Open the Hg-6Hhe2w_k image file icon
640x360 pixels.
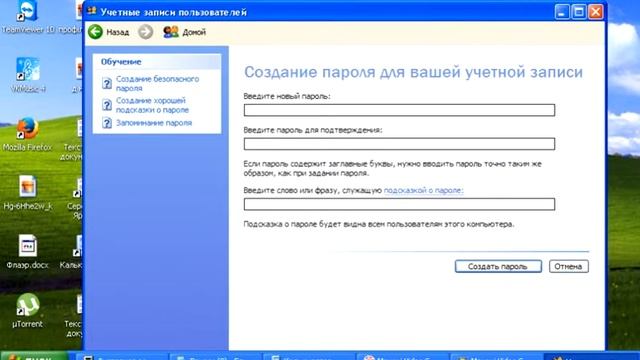pyautogui.click(x=28, y=187)
